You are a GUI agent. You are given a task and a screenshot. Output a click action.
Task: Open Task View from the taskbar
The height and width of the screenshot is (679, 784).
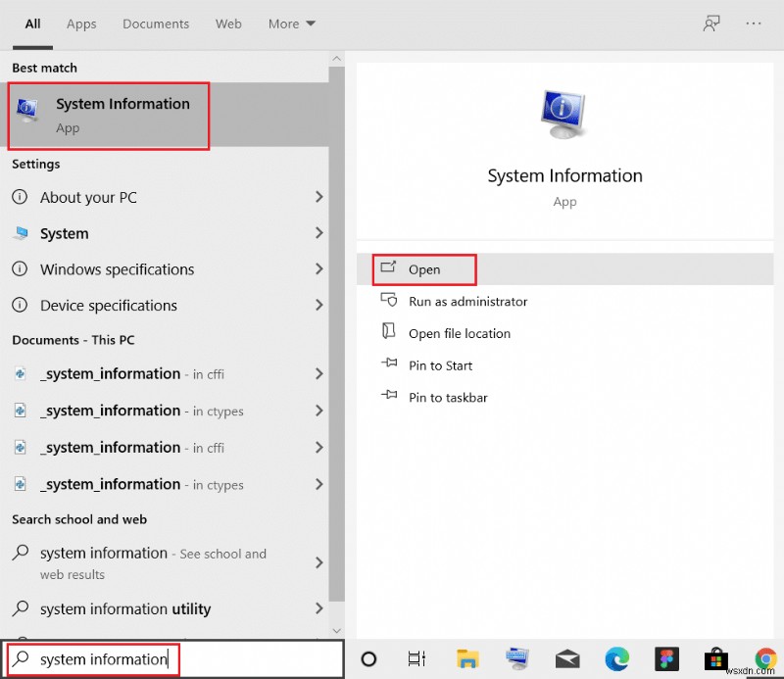click(417, 658)
